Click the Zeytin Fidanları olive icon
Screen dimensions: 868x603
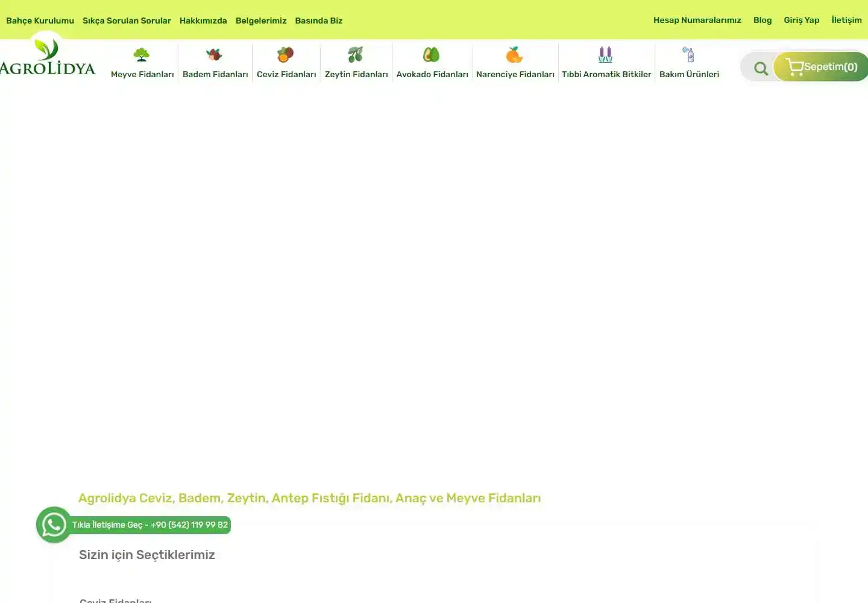coord(356,55)
